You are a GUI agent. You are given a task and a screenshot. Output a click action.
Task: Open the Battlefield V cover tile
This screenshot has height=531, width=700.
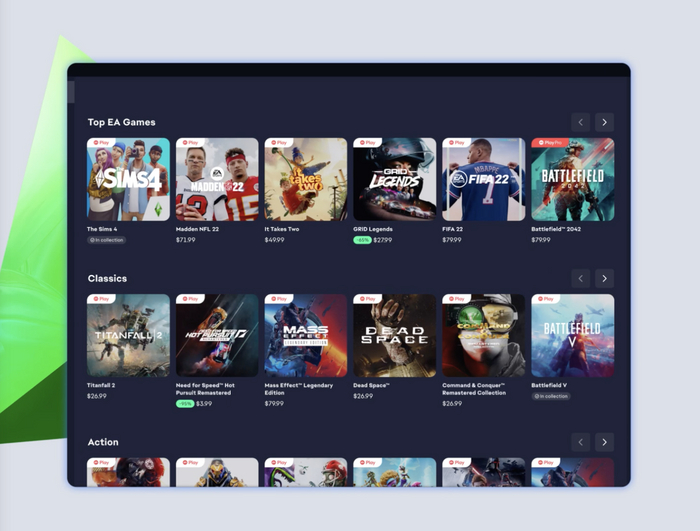(573, 335)
